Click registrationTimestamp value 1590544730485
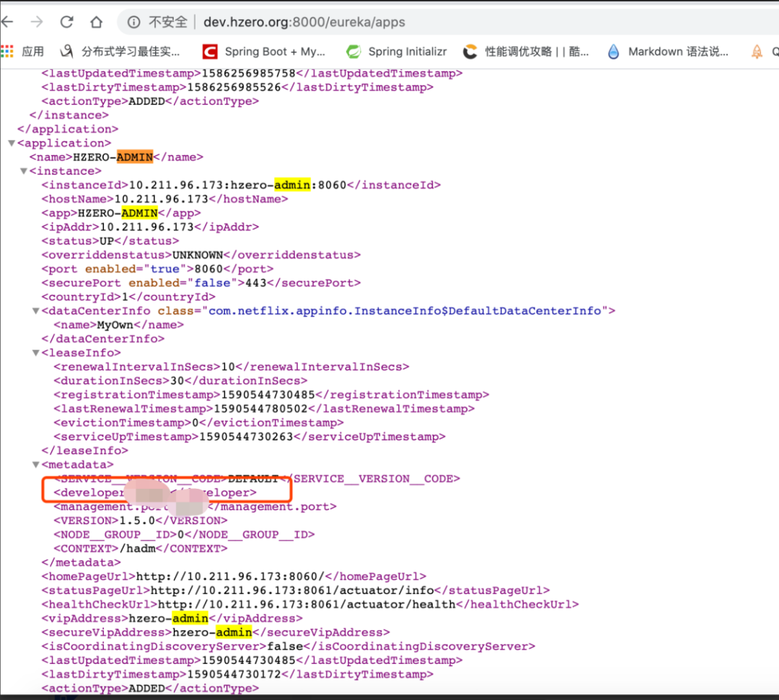Screen dimensions: 779x700 pos(268,394)
